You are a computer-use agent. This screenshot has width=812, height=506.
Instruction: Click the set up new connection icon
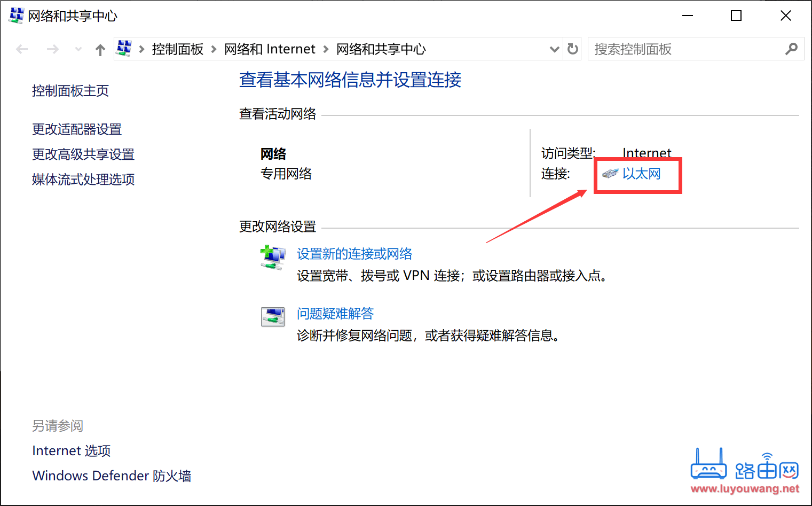coord(273,256)
